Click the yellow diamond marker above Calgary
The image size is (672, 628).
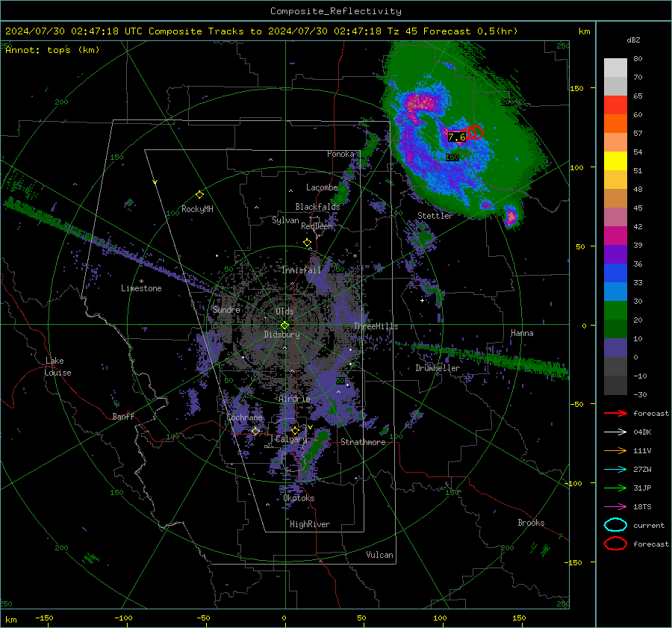pos(295,430)
